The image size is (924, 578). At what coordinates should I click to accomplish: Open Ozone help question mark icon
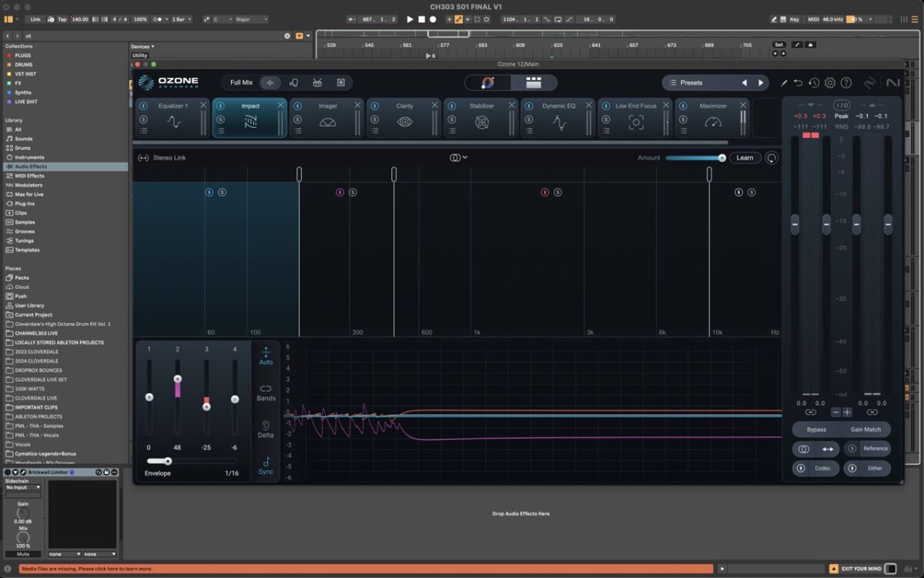846,82
